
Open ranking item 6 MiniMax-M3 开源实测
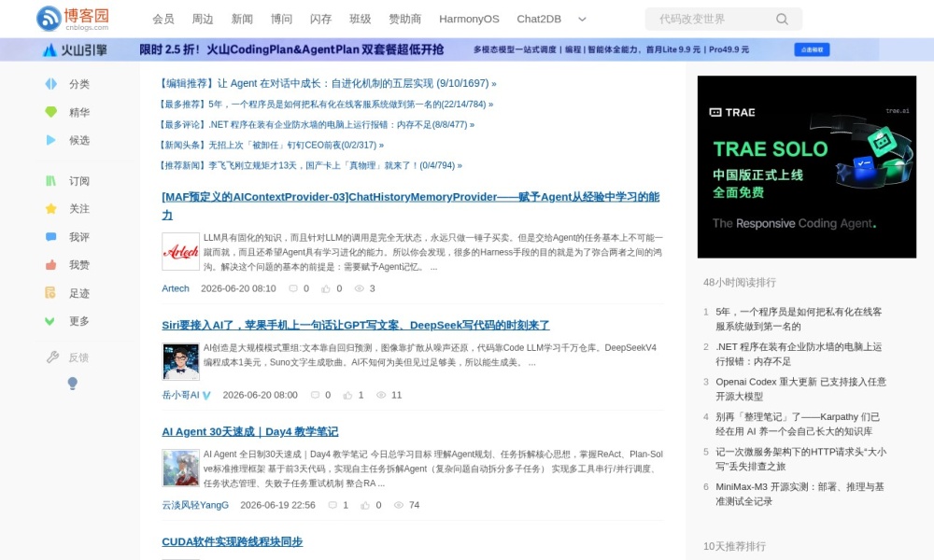tap(800, 494)
